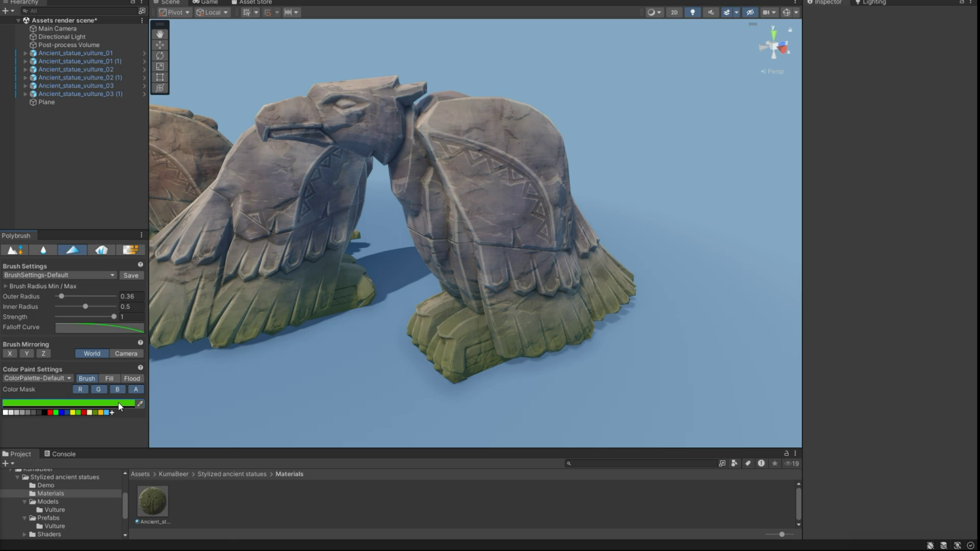980x551 pixels.
Task: Toggle scene audio mute button
Action: pos(710,12)
